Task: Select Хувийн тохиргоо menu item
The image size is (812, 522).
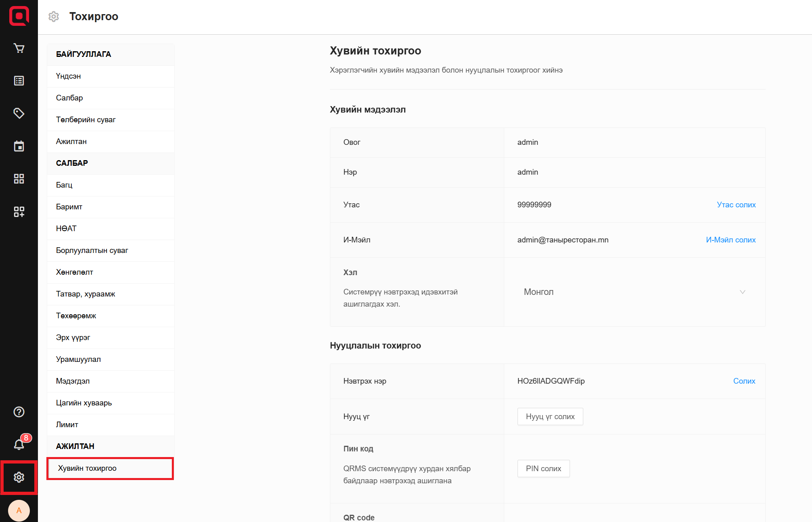Action: [x=110, y=468]
